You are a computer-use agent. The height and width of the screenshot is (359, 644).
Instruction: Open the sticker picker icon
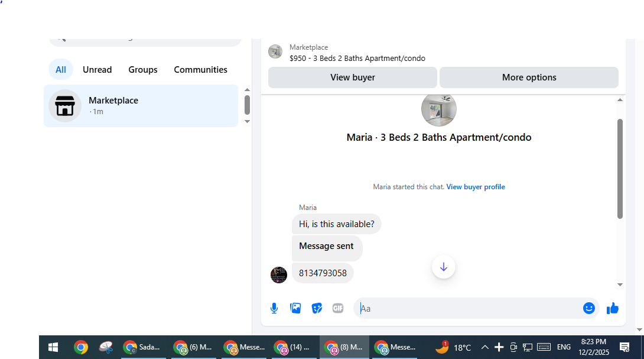(x=317, y=308)
